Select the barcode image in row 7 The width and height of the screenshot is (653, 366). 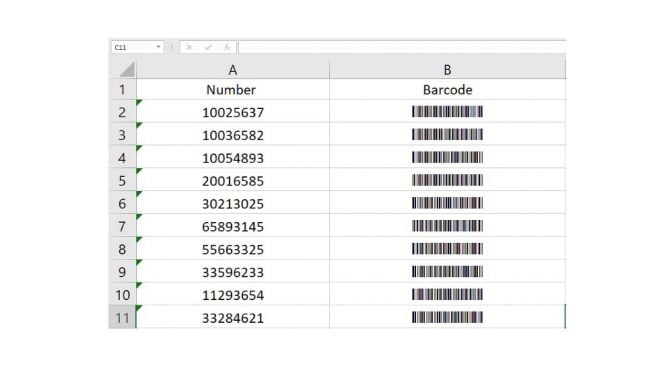click(x=447, y=226)
